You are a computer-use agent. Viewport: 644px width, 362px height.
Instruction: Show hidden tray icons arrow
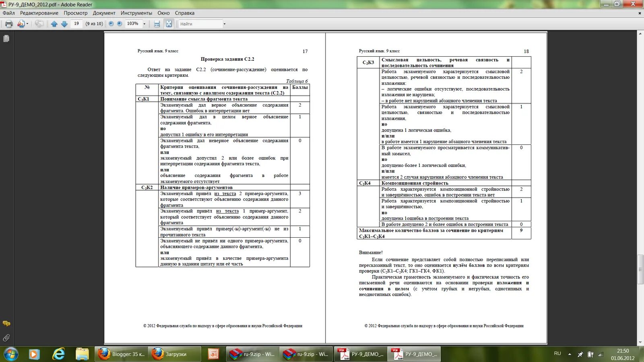[570, 354]
